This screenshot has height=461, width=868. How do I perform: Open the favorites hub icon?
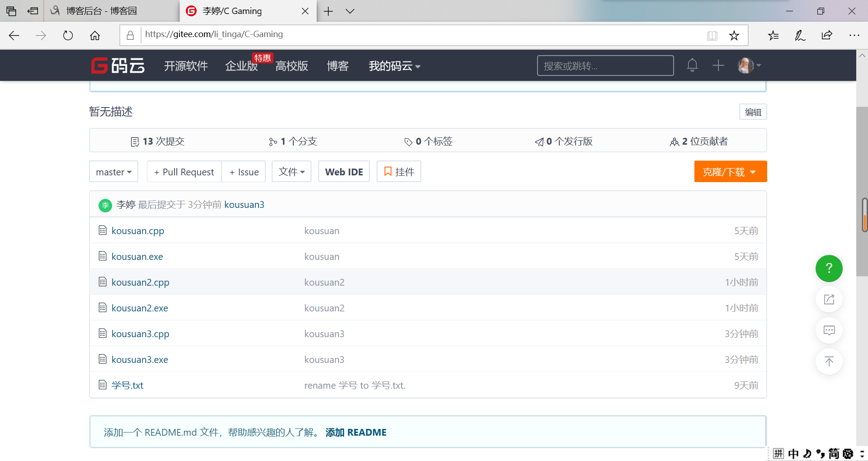(773, 36)
